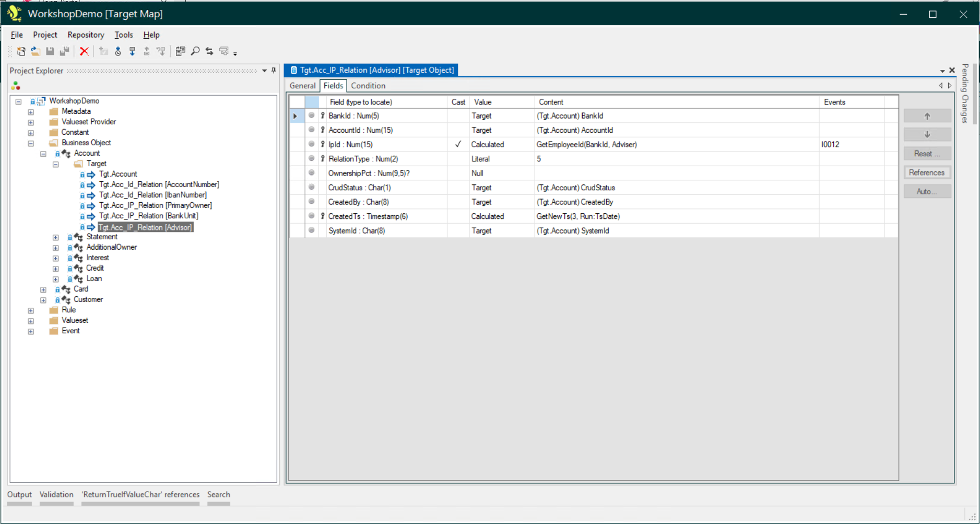Select Tgt.Acc_IP_Relation [PrimaryOwner] in tree

(x=155, y=205)
